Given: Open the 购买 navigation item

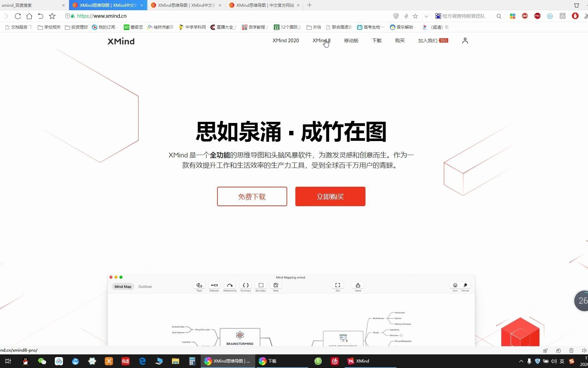Looking at the screenshot, I should (400, 41).
